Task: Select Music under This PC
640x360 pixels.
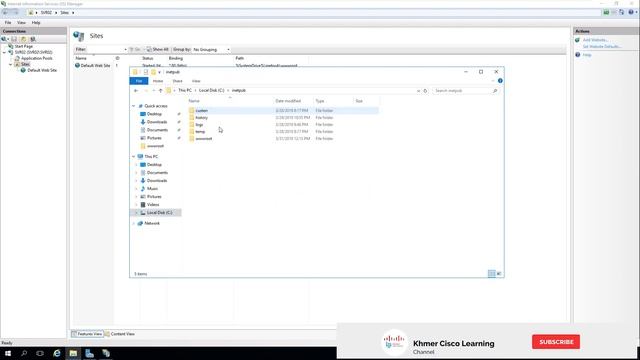Action: (x=152, y=189)
